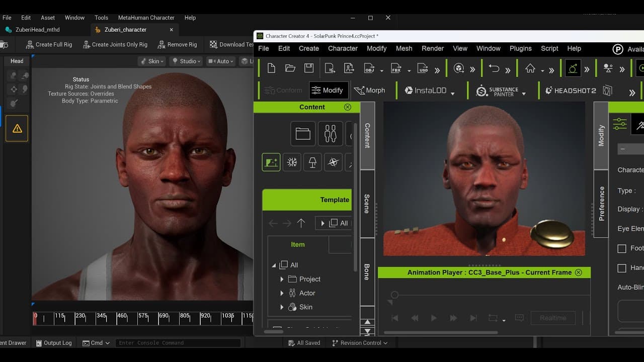The width and height of the screenshot is (644, 362).
Task: Select the Item tab in Content browser
Action: click(x=298, y=244)
